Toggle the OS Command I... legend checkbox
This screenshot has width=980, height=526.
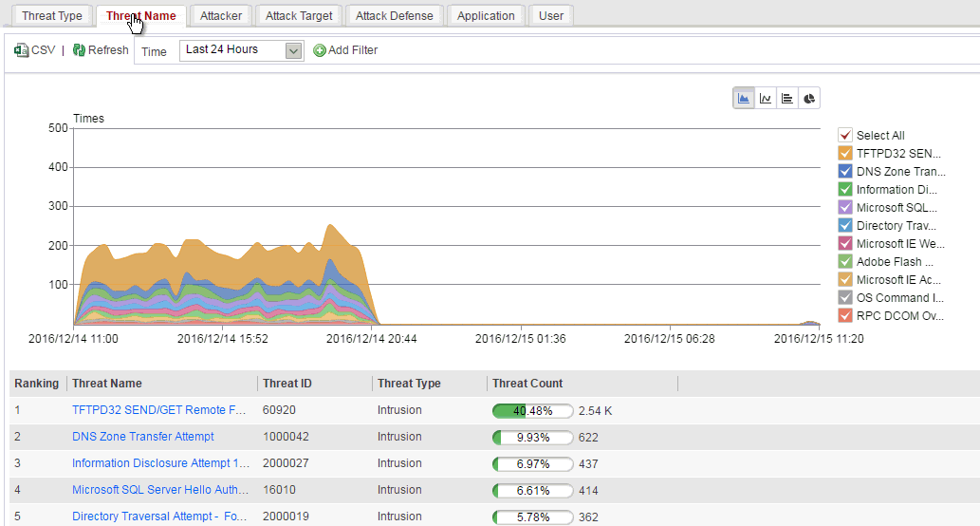pos(845,298)
